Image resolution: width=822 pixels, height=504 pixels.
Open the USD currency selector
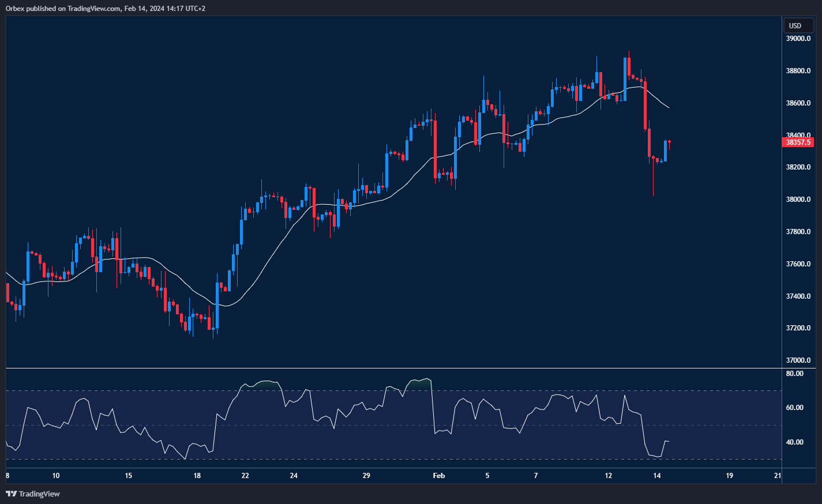795,26
